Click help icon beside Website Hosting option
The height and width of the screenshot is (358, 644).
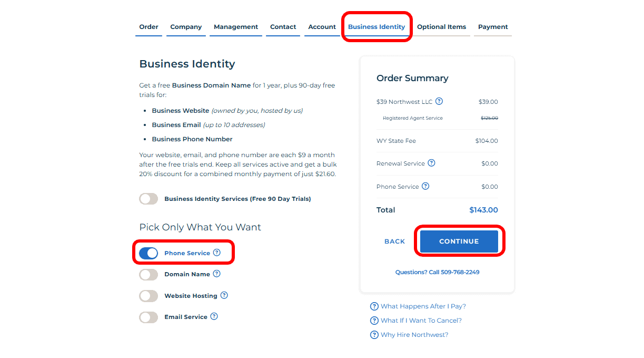pyautogui.click(x=224, y=295)
